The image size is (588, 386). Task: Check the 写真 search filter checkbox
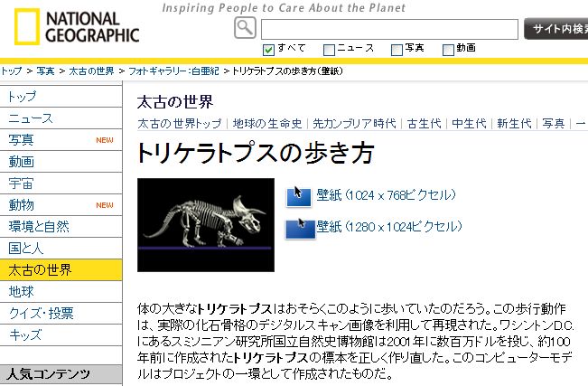(397, 50)
